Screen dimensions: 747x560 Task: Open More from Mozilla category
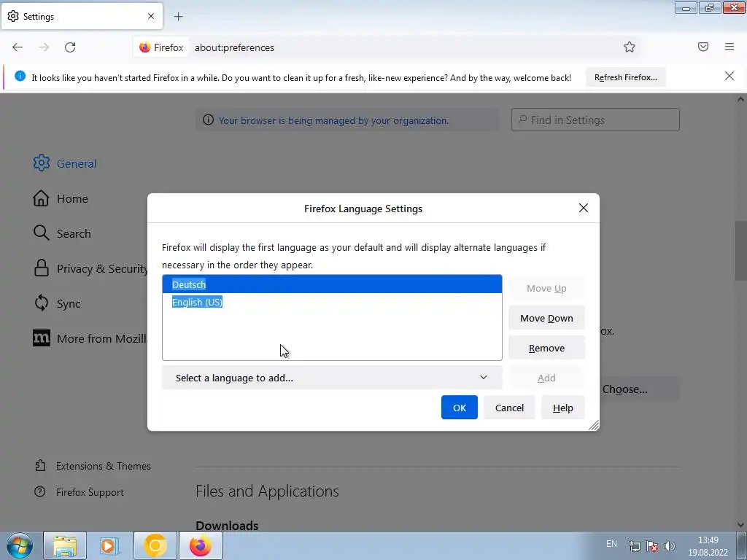(x=90, y=338)
